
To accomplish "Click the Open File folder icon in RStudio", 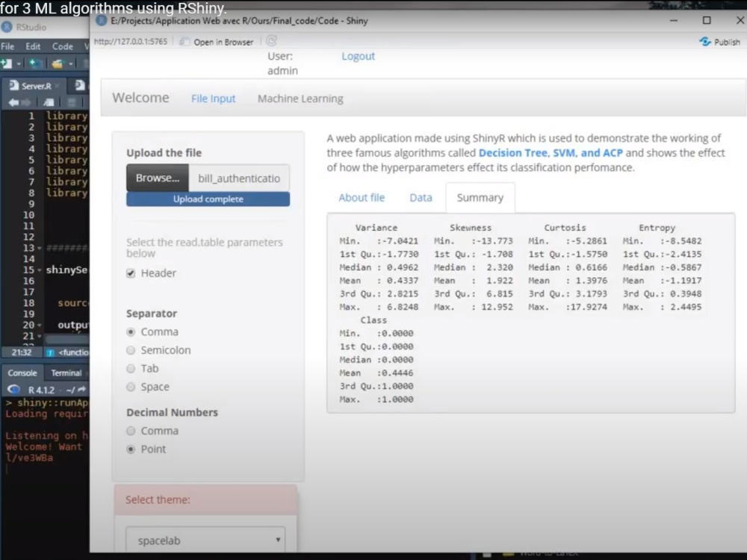I will click(58, 63).
